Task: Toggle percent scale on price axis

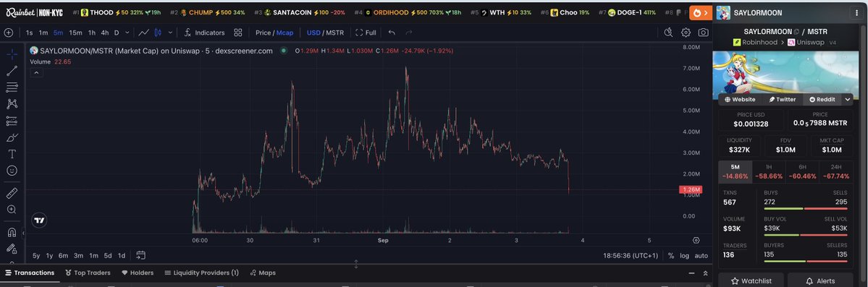Action: pos(671,255)
